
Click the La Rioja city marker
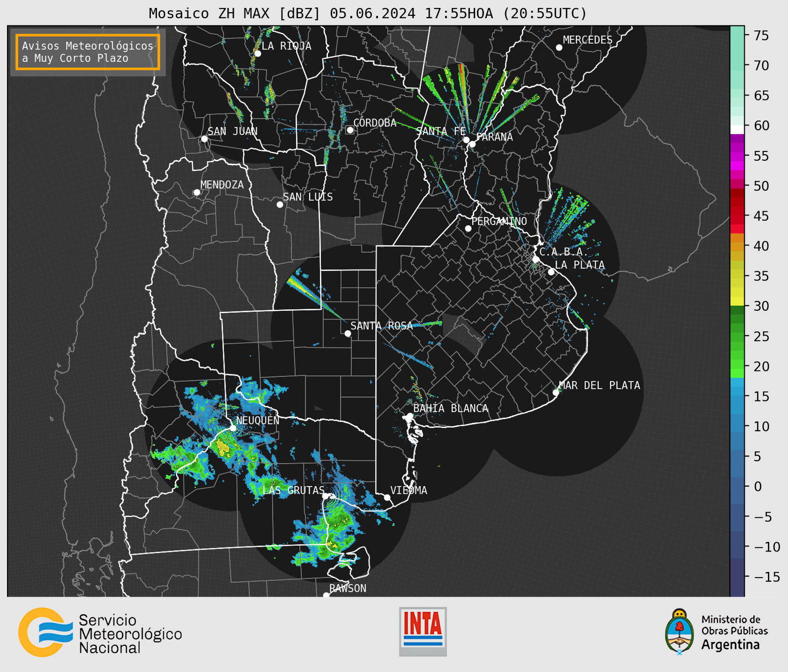coord(258,54)
